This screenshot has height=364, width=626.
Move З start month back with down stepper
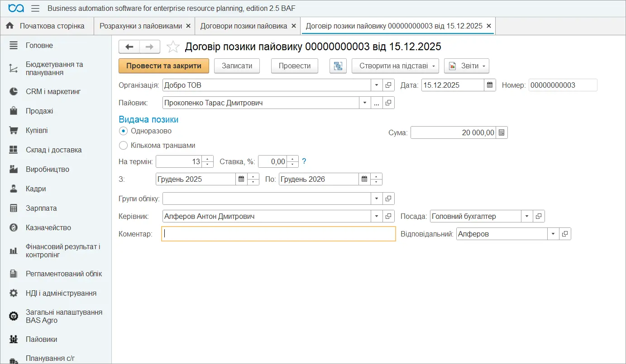(x=253, y=182)
